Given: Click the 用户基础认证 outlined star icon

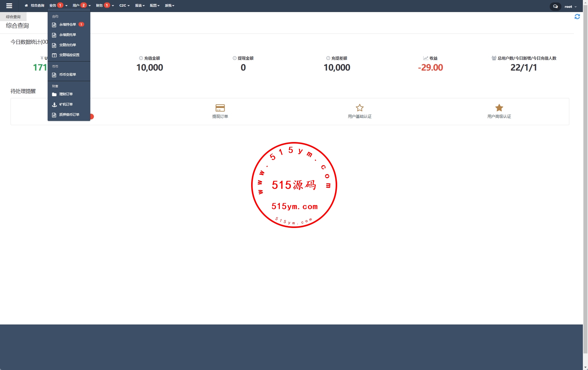Looking at the screenshot, I should (360, 108).
